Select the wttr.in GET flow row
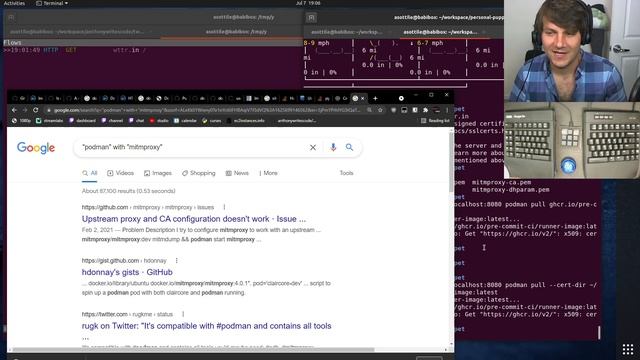 click(153, 50)
